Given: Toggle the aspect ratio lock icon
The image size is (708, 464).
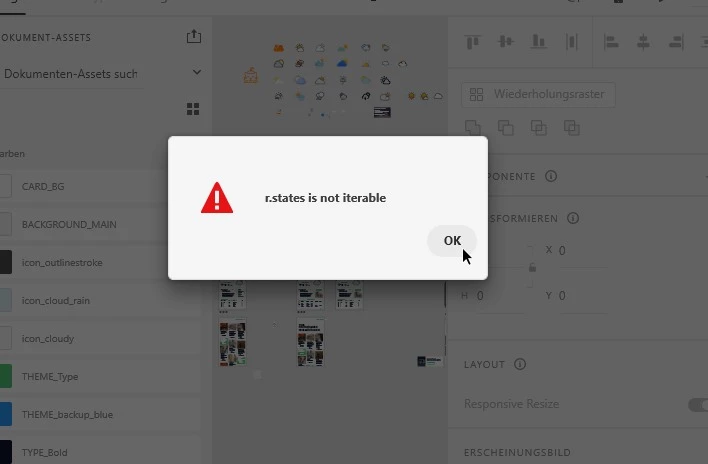Looking at the screenshot, I should 532,268.
